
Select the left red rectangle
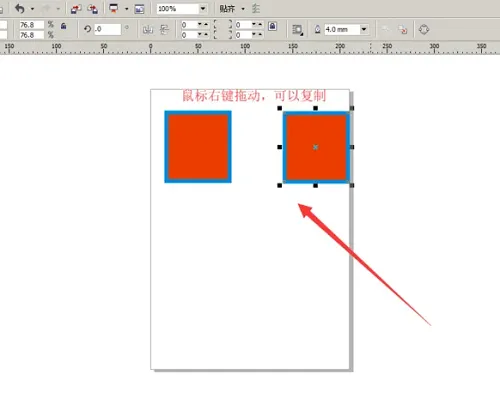198,147
